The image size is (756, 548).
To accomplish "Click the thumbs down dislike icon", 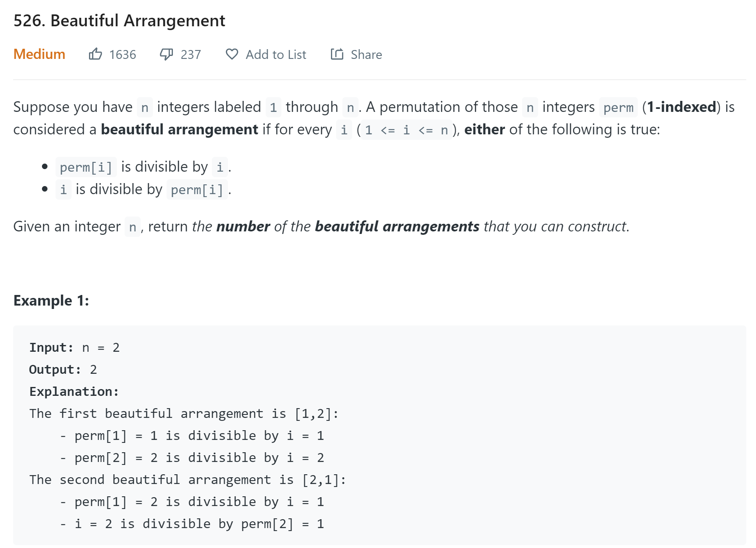I will 166,54.
